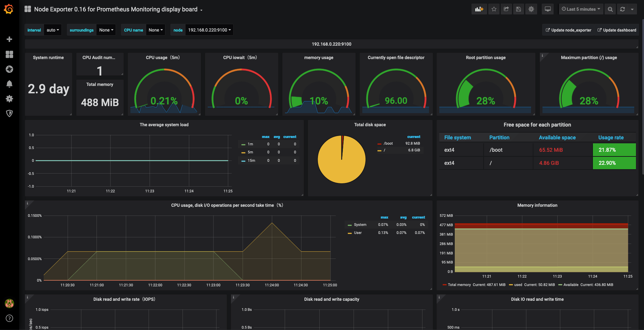Share the dashboard
Screen dimensions: 644x330
pos(506,9)
